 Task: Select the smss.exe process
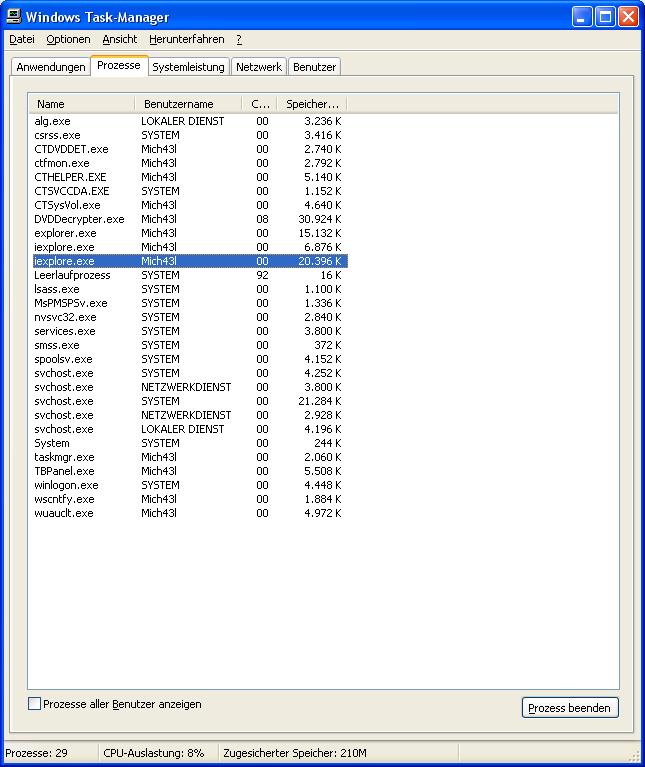coord(190,345)
